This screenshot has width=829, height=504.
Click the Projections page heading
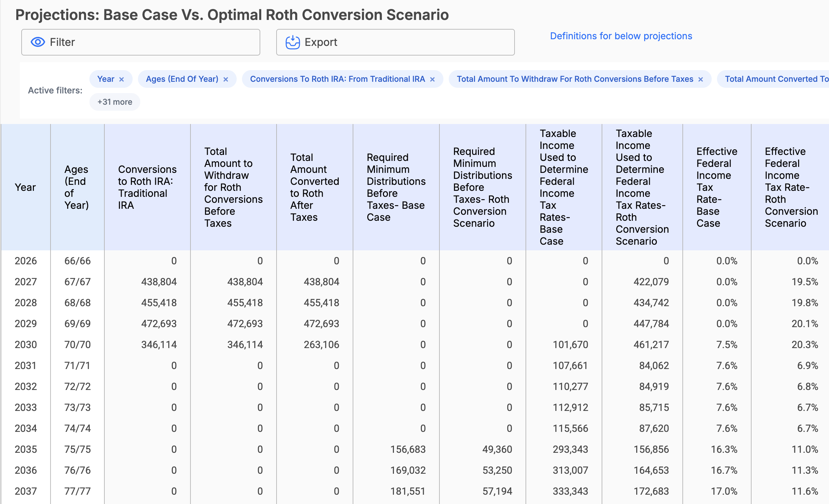tap(232, 15)
